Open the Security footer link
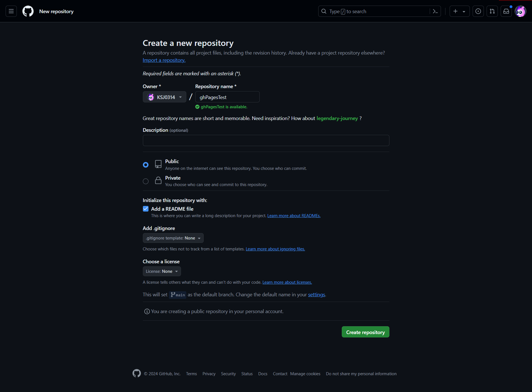 pyautogui.click(x=228, y=374)
